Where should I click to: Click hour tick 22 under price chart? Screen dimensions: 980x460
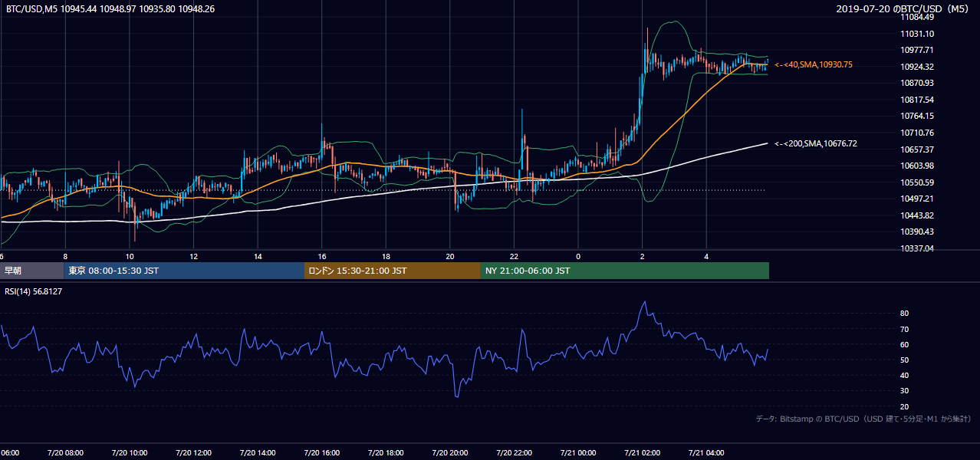pos(514,256)
